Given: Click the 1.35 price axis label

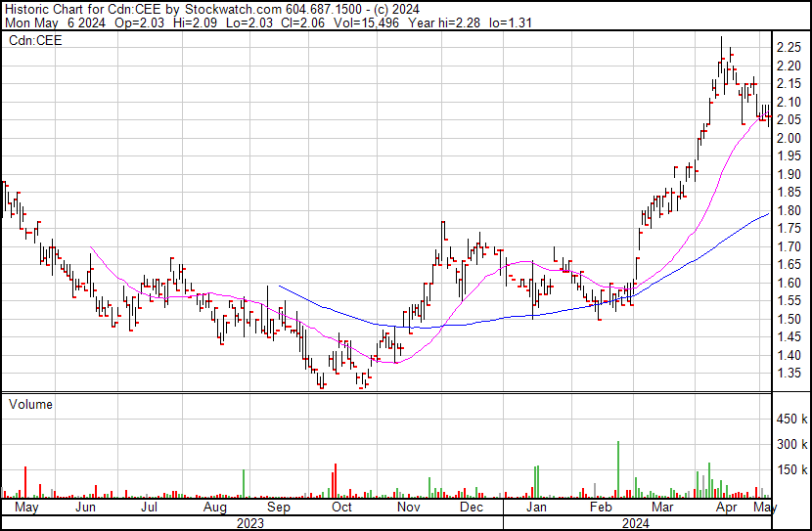Looking at the screenshot, I should pos(789,374).
